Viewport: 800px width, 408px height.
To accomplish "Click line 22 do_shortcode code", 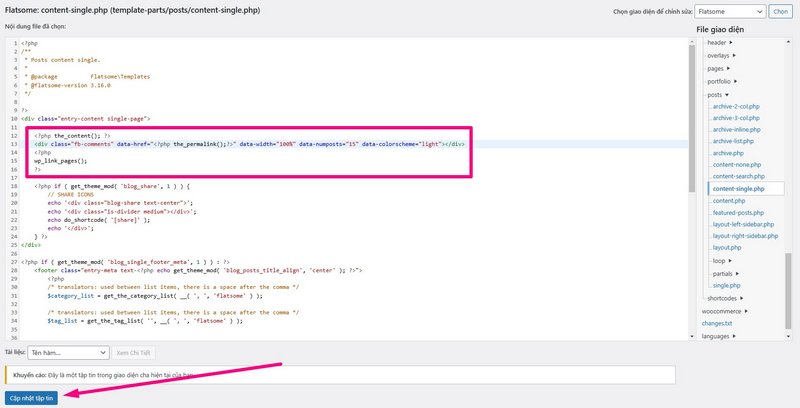I will (99, 220).
